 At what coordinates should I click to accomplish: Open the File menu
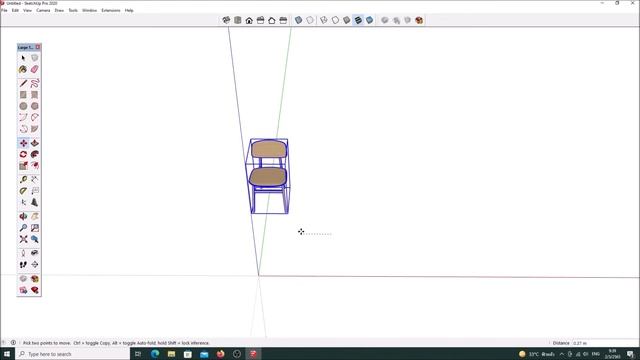click(x=4, y=10)
